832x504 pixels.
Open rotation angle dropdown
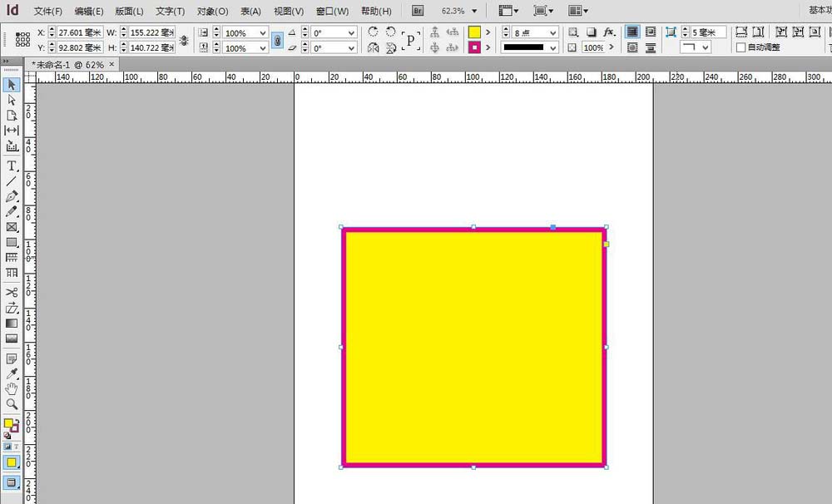coord(351,33)
